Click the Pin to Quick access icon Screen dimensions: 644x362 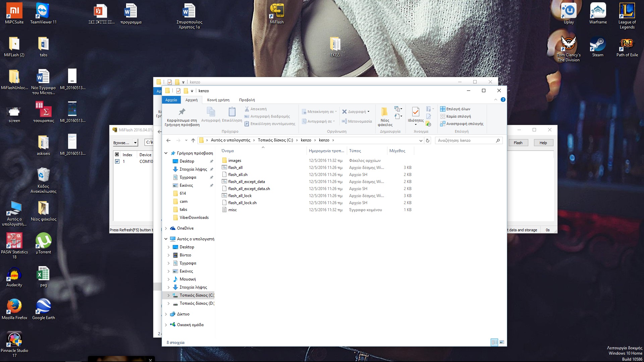[x=182, y=112]
